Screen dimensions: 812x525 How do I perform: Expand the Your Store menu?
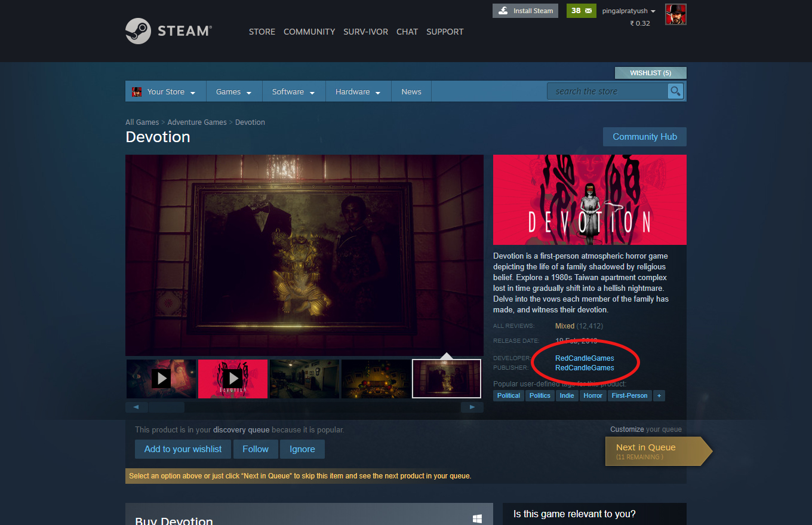(165, 91)
